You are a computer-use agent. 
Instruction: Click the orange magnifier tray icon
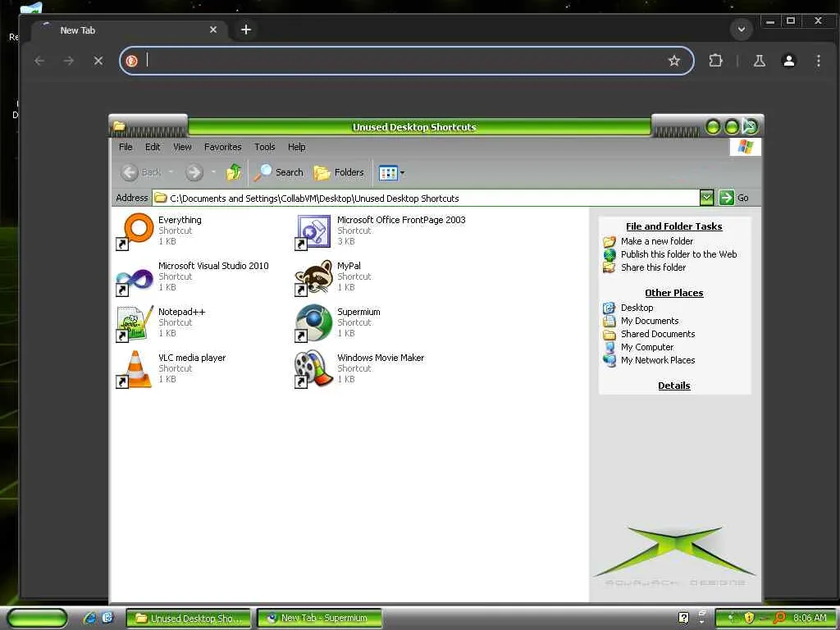[x=780, y=618]
